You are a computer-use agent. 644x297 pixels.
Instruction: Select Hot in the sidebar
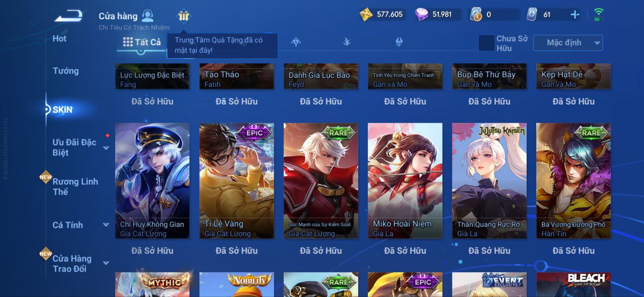pyautogui.click(x=59, y=39)
